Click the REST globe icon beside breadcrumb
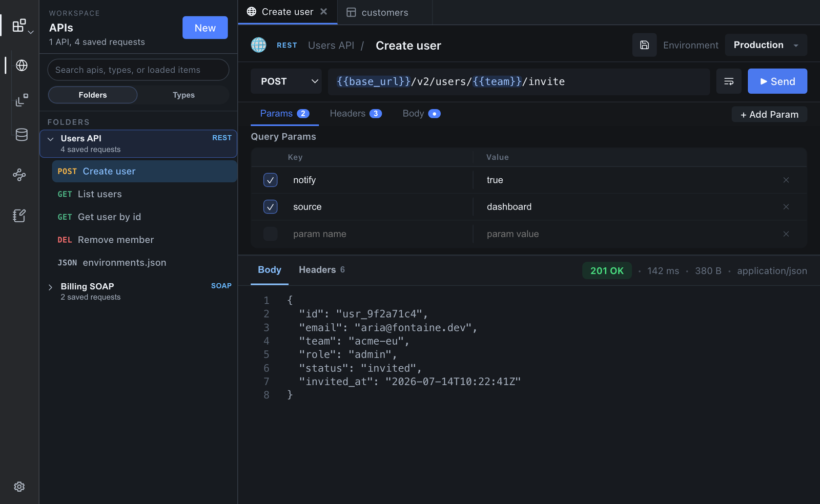 click(x=259, y=45)
